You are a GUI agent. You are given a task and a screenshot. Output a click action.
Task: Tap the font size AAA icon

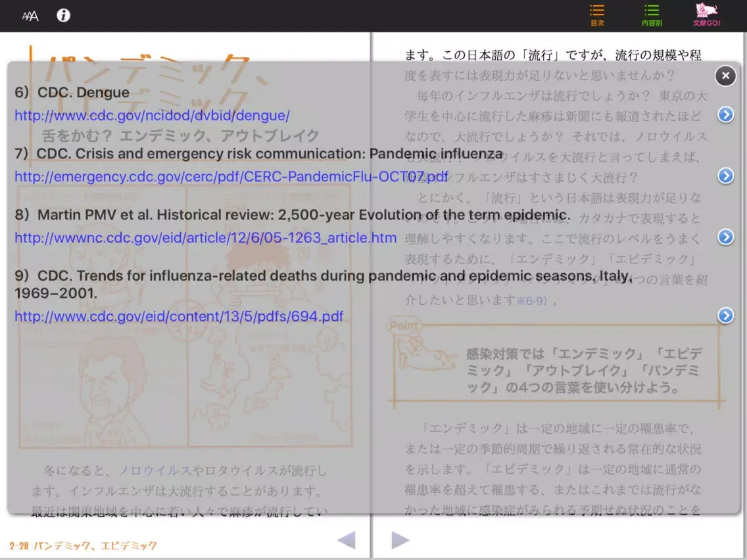(30, 16)
